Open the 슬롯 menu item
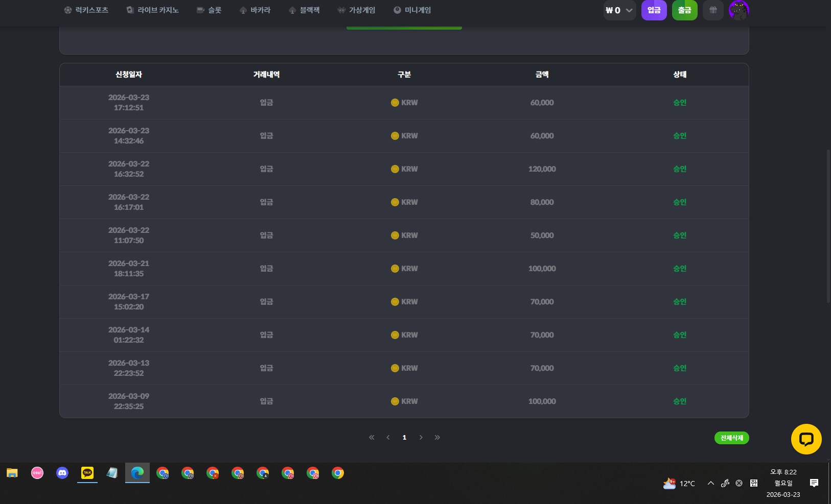Image resolution: width=831 pixels, height=504 pixels. click(x=209, y=10)
